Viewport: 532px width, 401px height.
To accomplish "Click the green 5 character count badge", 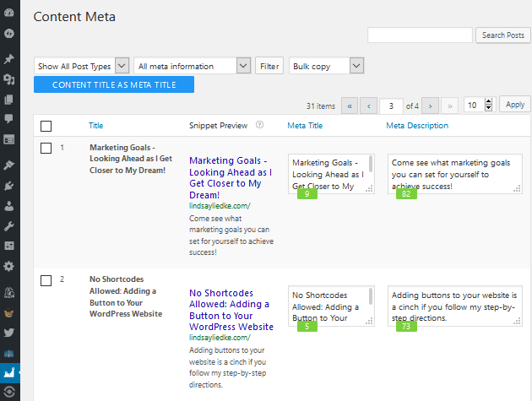I will point(307,327).
